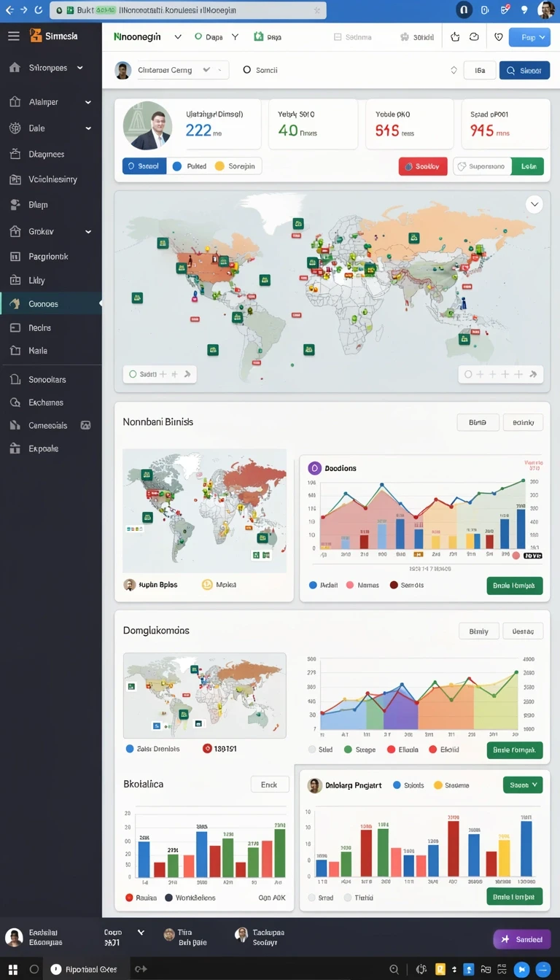The image size is (560, 980).
Task: Open the Soiidl tab in top bar
Action: [417, 36]
